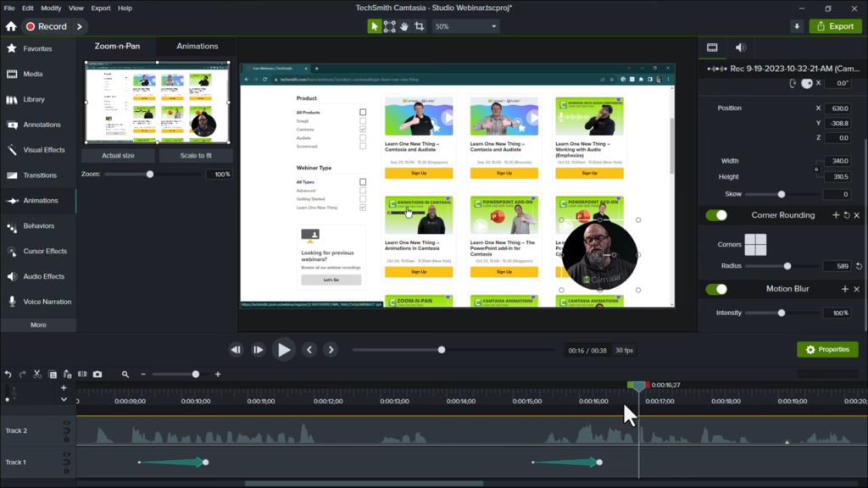
Task: Redo the timeline action
Action: [x=22, y=374]
